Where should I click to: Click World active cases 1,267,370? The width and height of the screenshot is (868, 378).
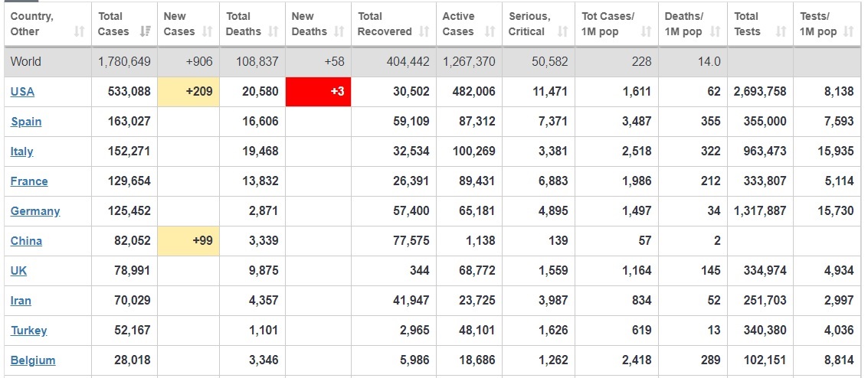tap(469, 61)
